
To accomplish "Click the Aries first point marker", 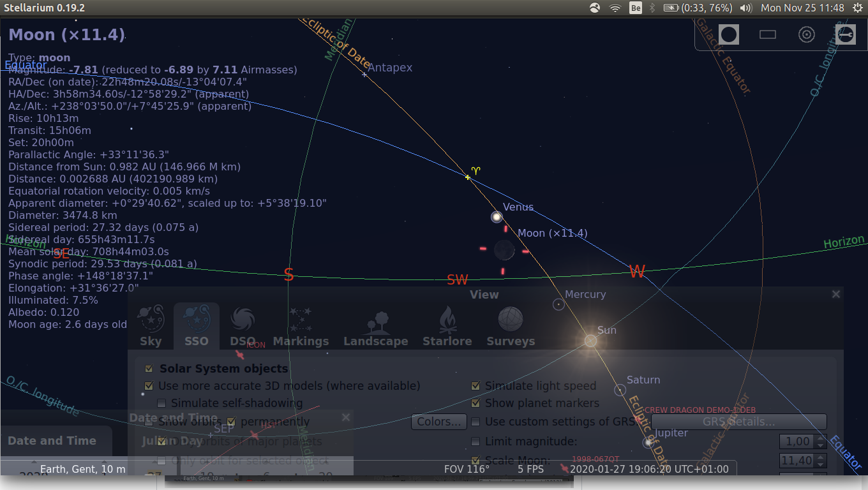I will click(468, 177).
